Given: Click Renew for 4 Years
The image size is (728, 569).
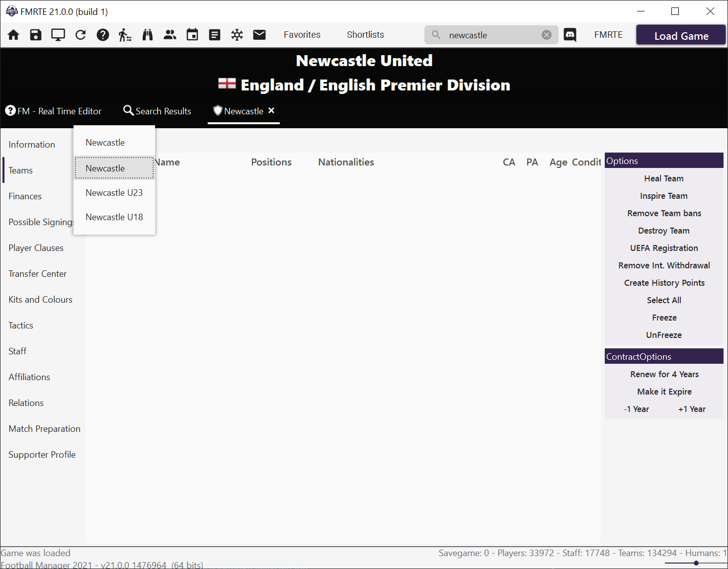Looking at the screenshot, I should [x=664, y=374].
